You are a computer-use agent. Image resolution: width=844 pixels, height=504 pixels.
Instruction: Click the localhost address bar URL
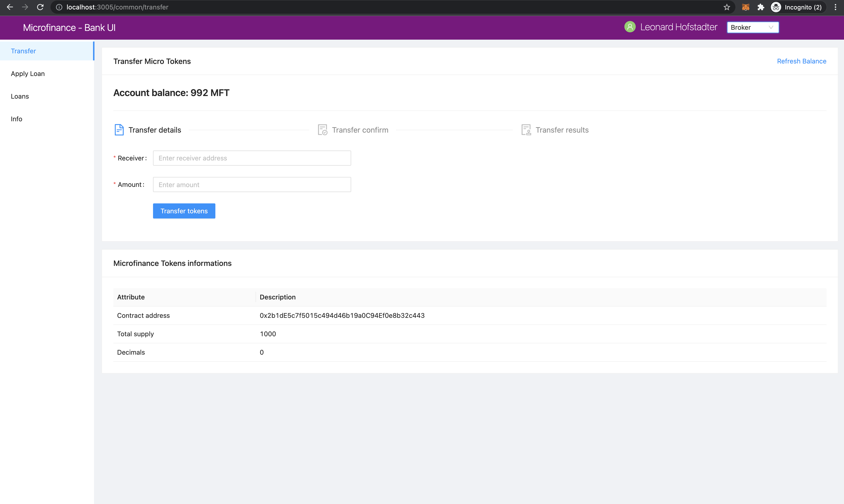pyautogui.click(x=117, y=7)
